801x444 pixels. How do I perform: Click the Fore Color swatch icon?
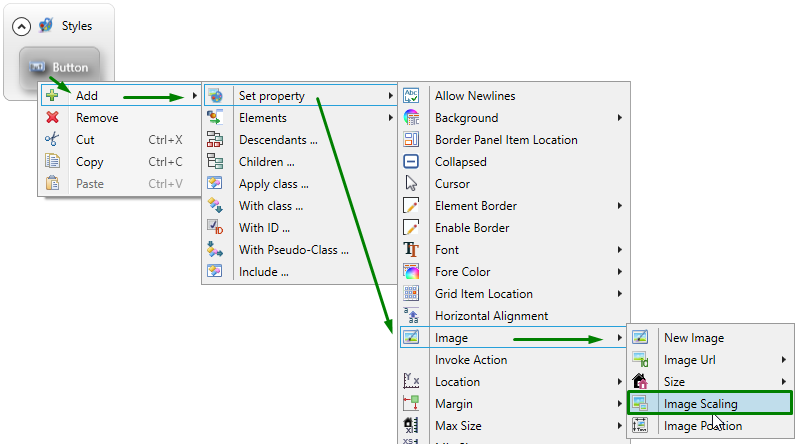pos(411,272)
